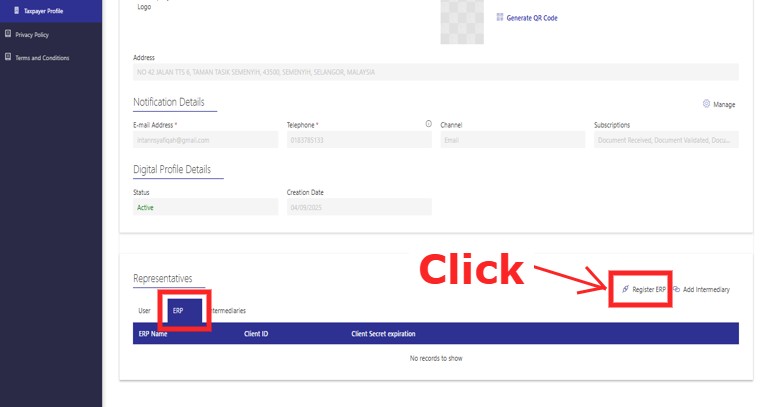Click the Client Secret expiration column header
Viewport: 766px width, 407px height.
point(383,333)
